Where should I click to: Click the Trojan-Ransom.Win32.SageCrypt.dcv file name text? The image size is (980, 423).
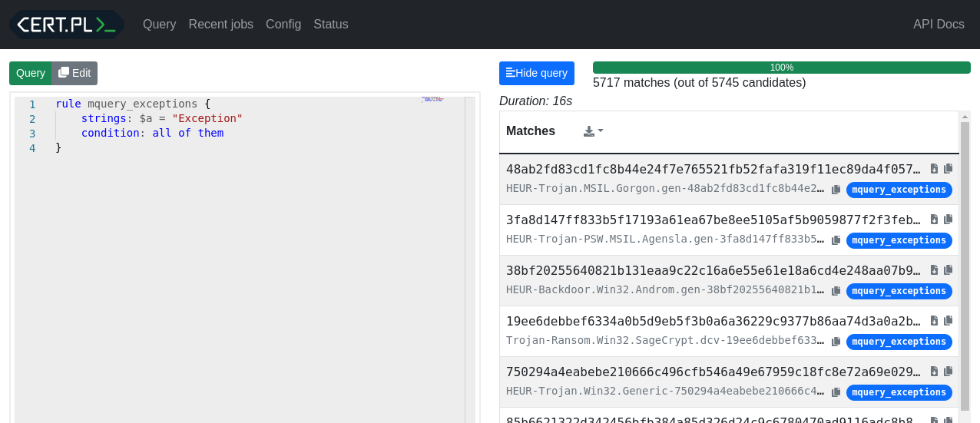(665, 341)
